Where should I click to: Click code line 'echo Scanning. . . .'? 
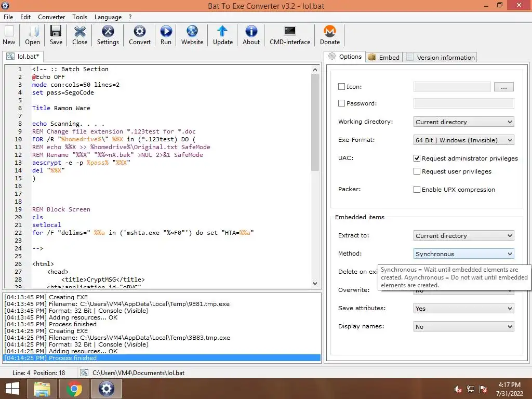(68, 124)
